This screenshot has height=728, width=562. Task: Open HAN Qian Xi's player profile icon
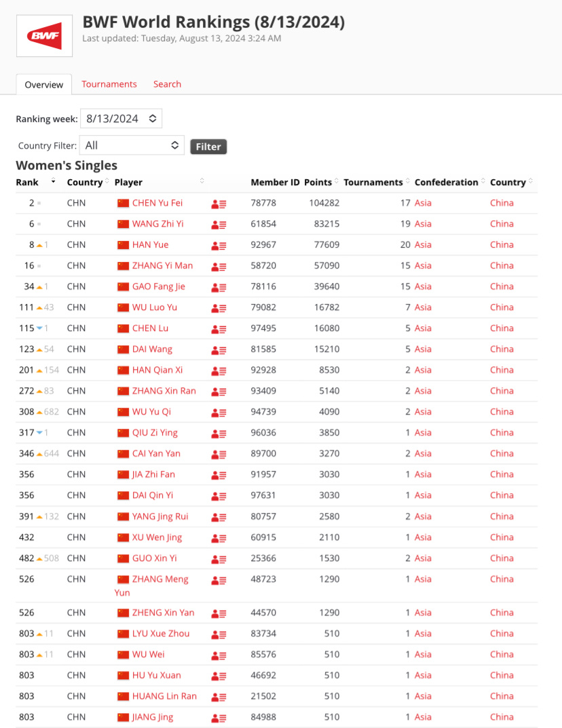click(219, 371)
